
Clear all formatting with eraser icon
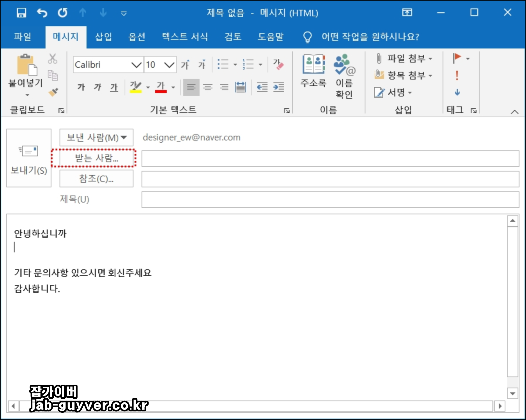click(x=278, y=64)
